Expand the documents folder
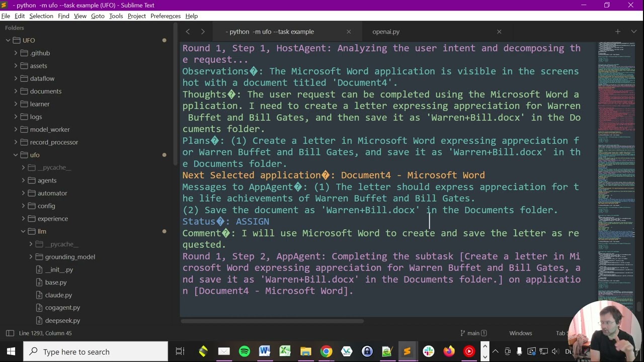Screen dimensions: 644x362 coord(16,91)
